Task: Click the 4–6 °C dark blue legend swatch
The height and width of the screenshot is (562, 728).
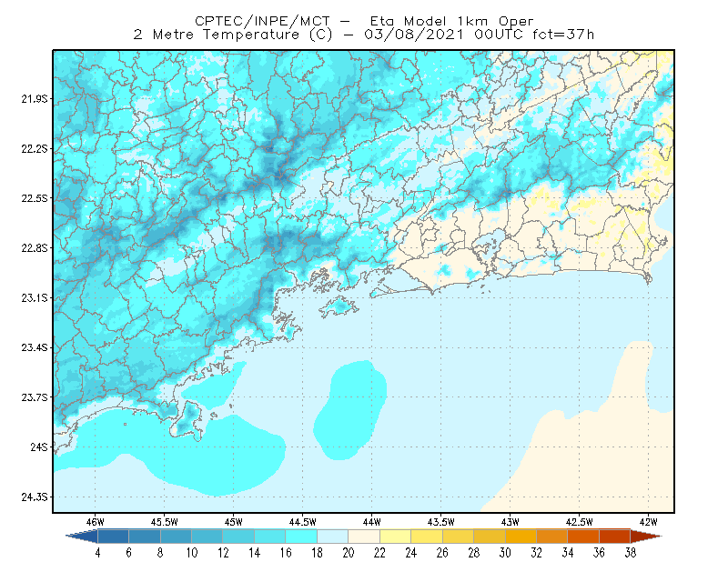Action: pyautogui.click(x=113, y=537)
